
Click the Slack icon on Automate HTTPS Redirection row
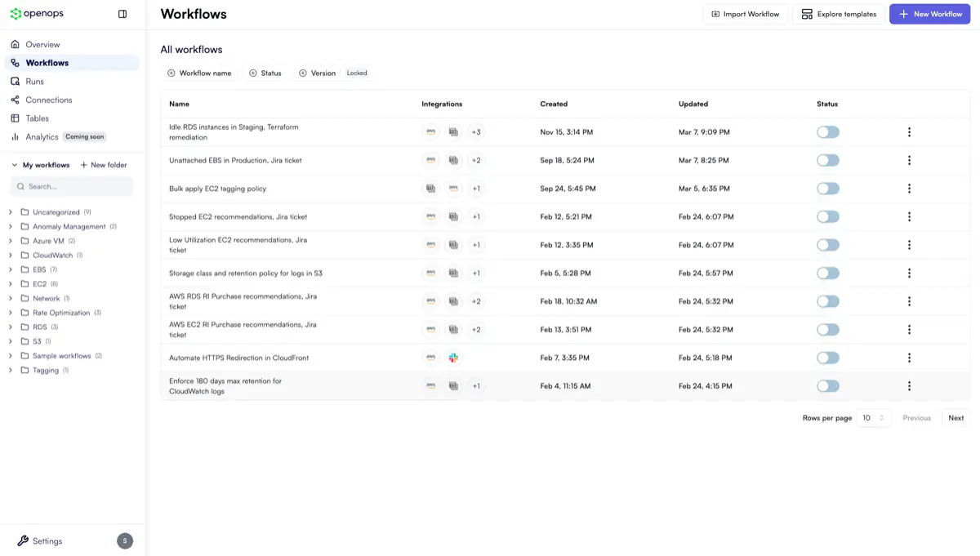click(x=453, y=358)
